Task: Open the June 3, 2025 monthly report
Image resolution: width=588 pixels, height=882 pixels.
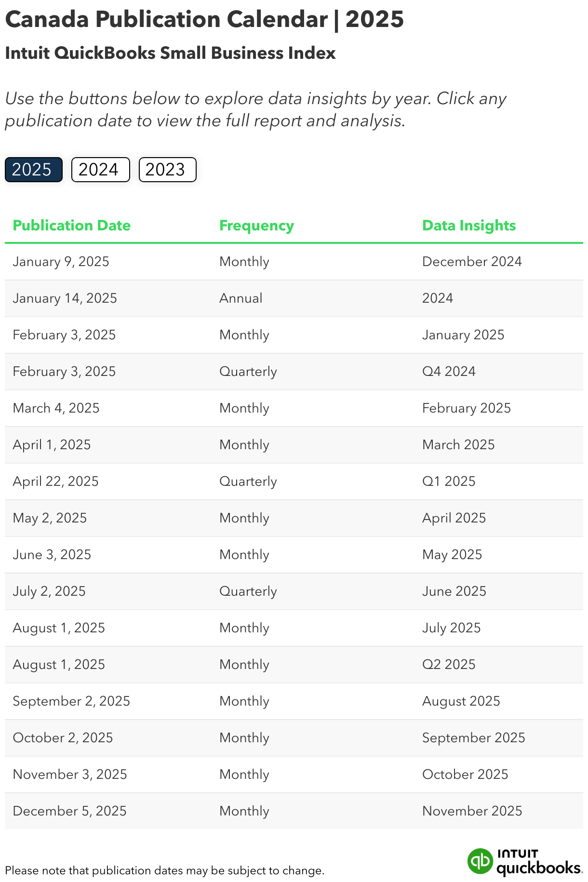Action: pyautogui.click(x=51, y=554)
